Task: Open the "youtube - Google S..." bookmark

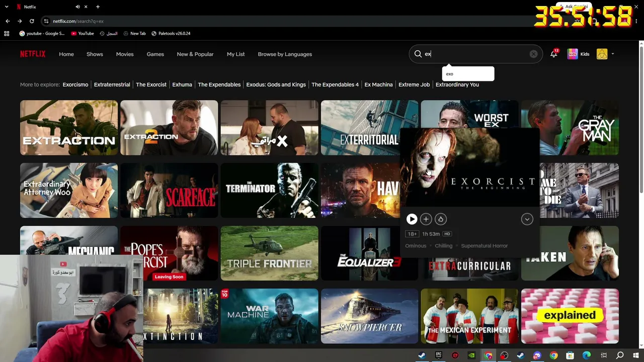Action: [42, 34]
